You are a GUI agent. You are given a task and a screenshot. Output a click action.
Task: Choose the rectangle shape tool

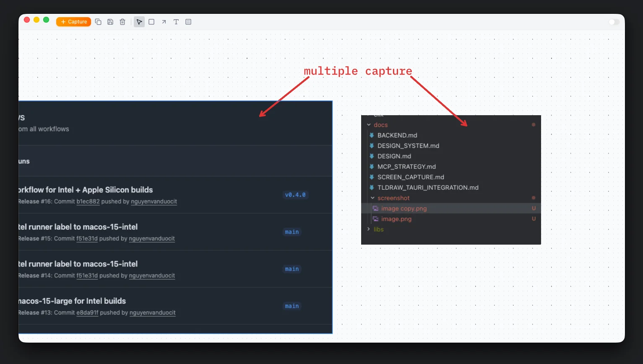(151, 21)
